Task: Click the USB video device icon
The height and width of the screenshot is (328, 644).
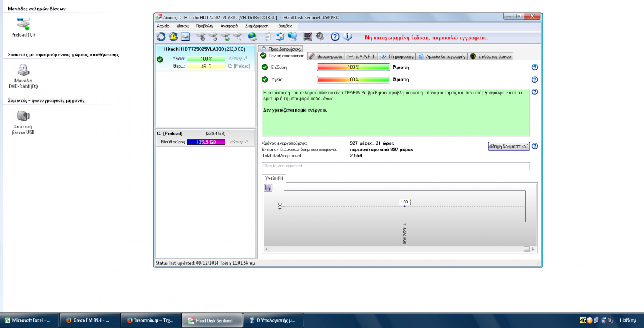Action: (23, 116)
